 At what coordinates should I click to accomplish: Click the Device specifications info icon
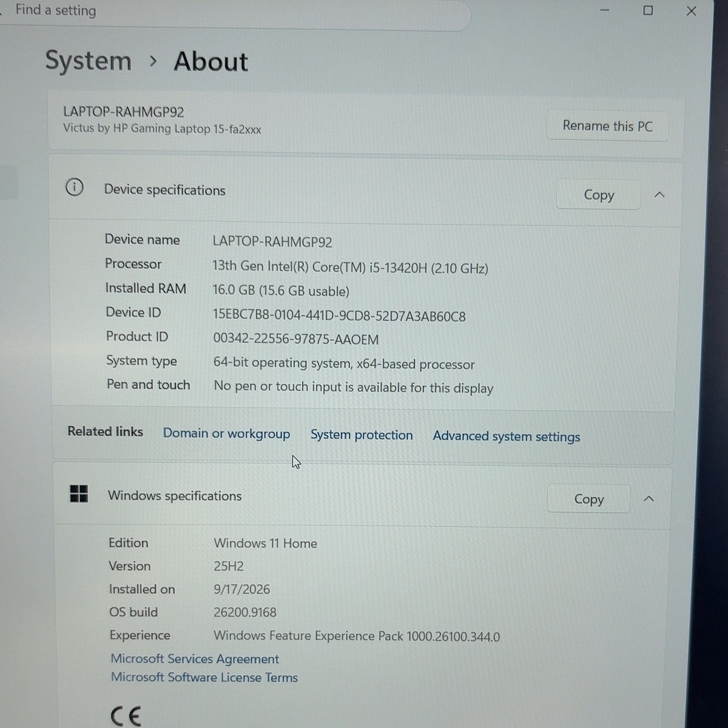pyautogui.click(x=74, y=187)
